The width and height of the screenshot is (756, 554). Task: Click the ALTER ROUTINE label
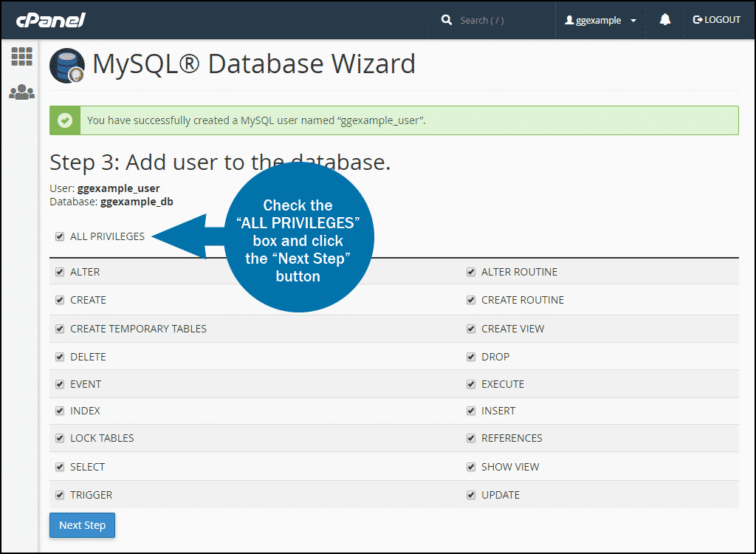click(x=519, y=272)
